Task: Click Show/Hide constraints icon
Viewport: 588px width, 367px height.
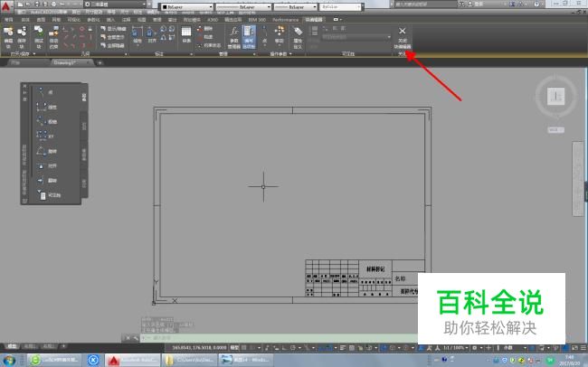Action: (x=113, y=29)
